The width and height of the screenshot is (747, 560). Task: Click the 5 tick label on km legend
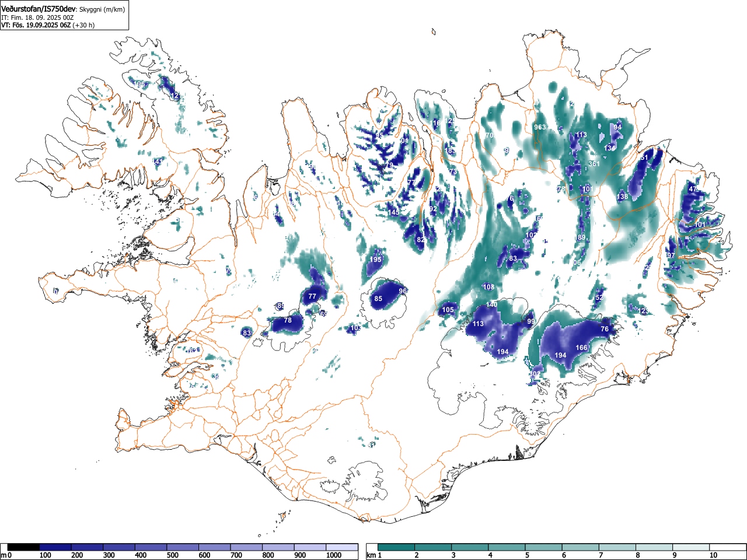click(x=527, y=555)
